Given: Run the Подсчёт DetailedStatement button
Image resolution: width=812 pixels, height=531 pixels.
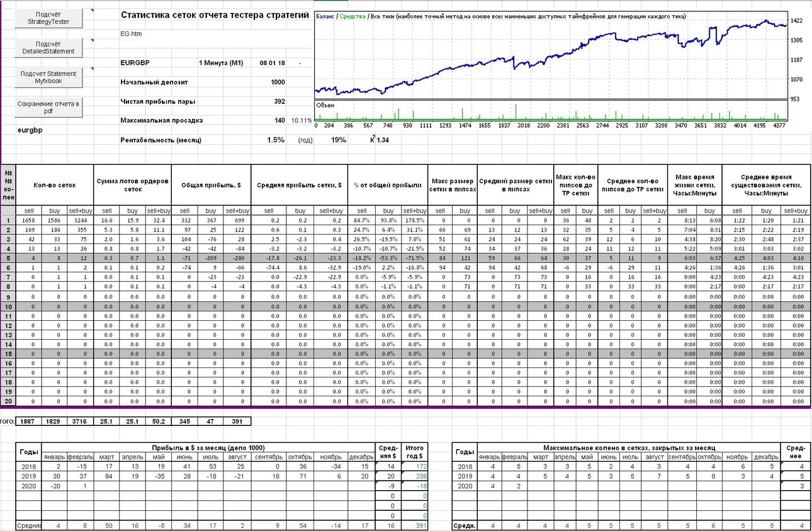Looking at the screenshot, I should tap(48, 48).
